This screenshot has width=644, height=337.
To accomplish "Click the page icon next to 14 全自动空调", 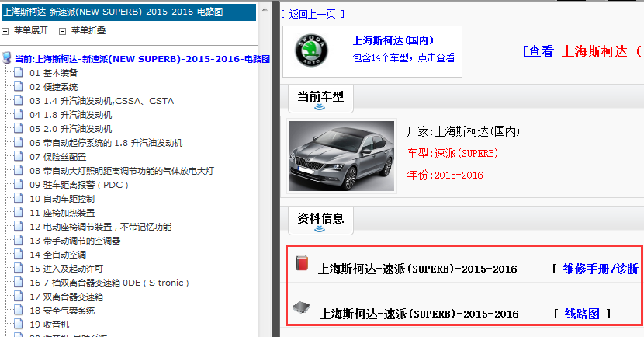I will [x=18, y=255].
